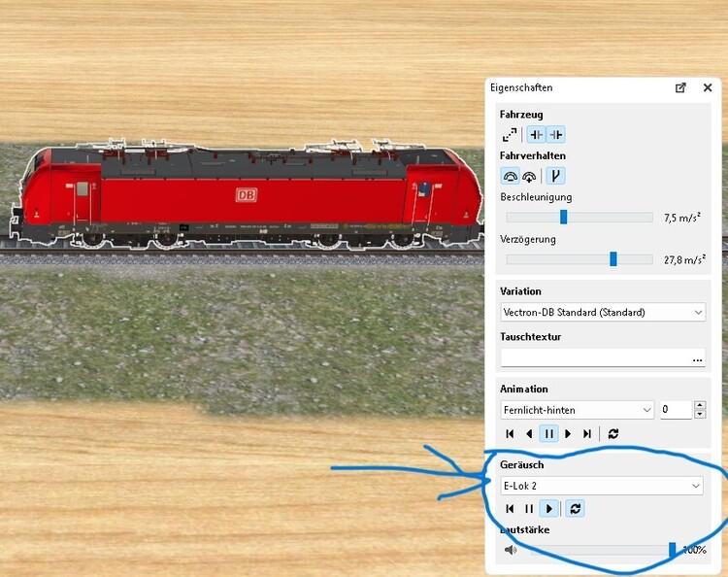Play the animation backwards

coord(529,434)
